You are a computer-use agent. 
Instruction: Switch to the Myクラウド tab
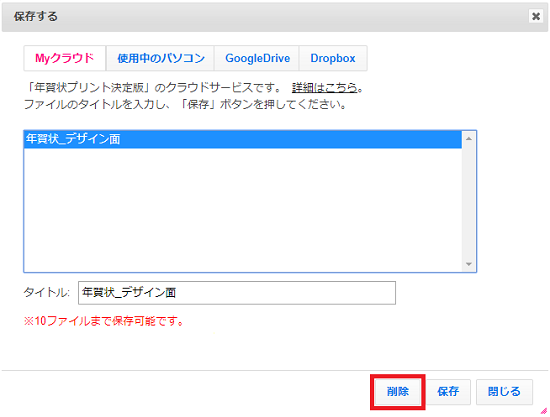(65, 58)
